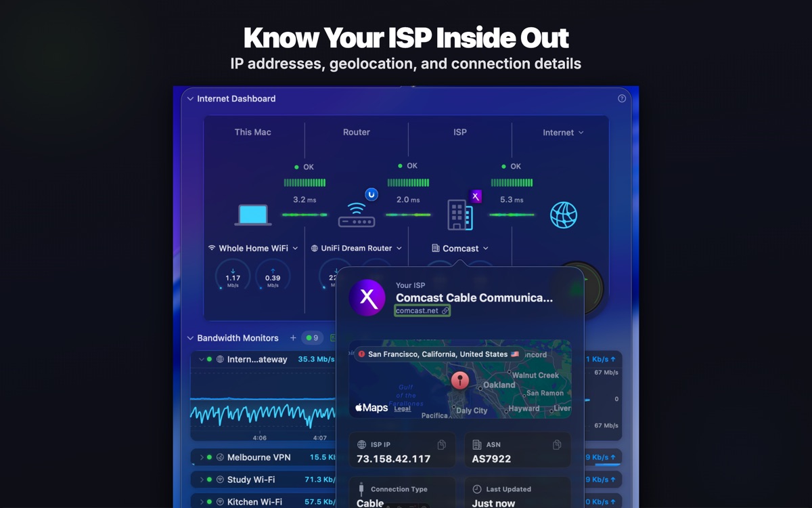Click the Internet globe icon
Screen dimensions: 812x508
pos(564,215)
